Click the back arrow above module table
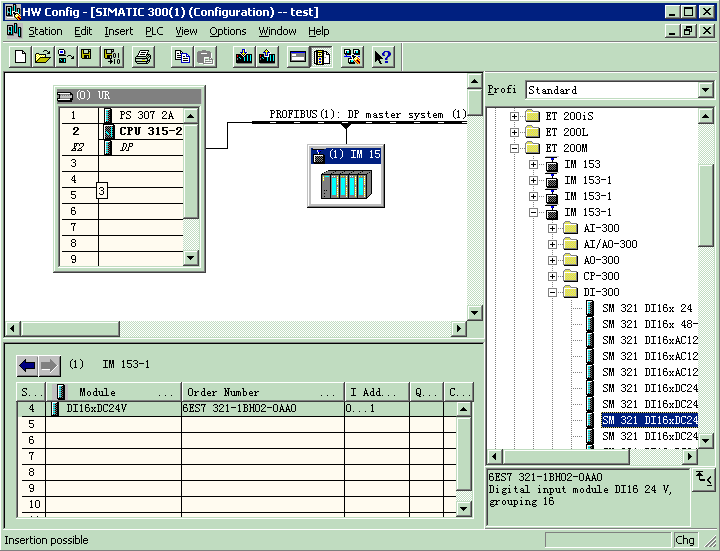Screen dimensions: 720x551 point(27,365)
